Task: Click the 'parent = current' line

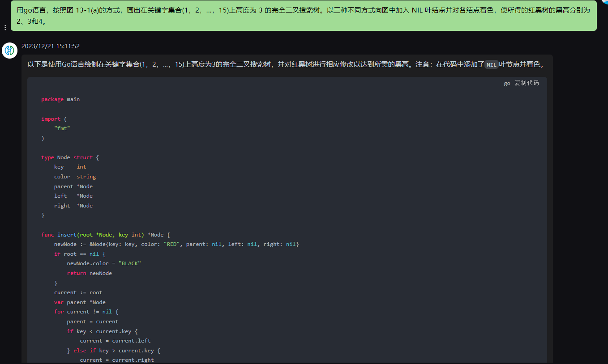Action: point(93,322)
